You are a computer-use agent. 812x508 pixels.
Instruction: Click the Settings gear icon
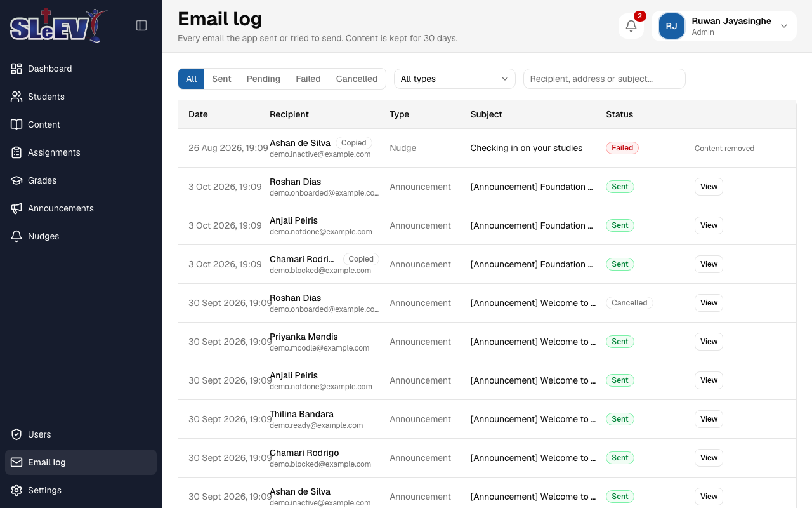pyautogui.click(x=16, y=490)
